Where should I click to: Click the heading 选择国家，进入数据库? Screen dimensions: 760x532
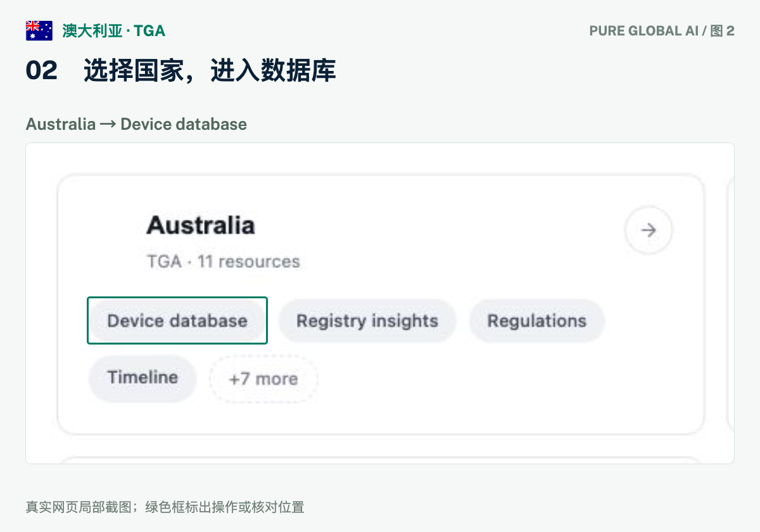(210, 71)
